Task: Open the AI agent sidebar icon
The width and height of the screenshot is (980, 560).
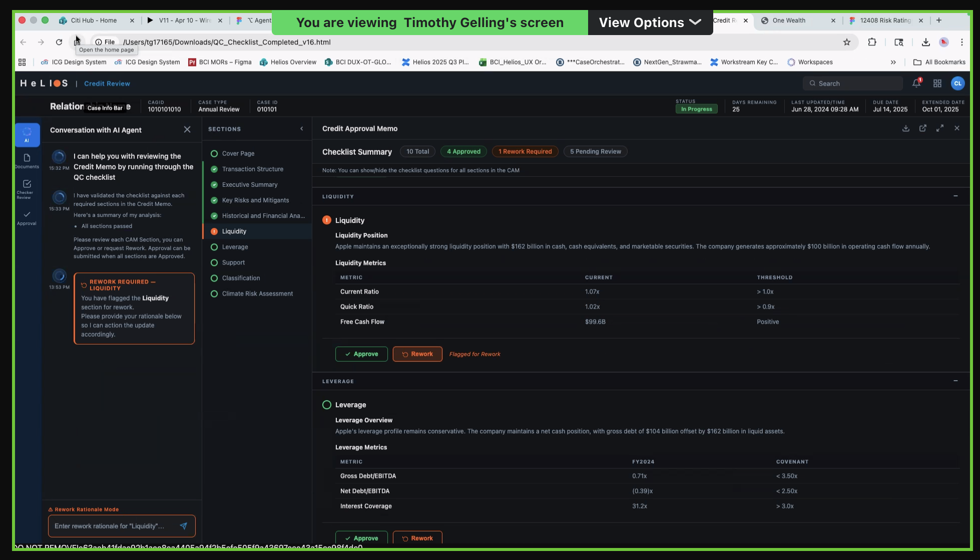Action: [27, 135]
